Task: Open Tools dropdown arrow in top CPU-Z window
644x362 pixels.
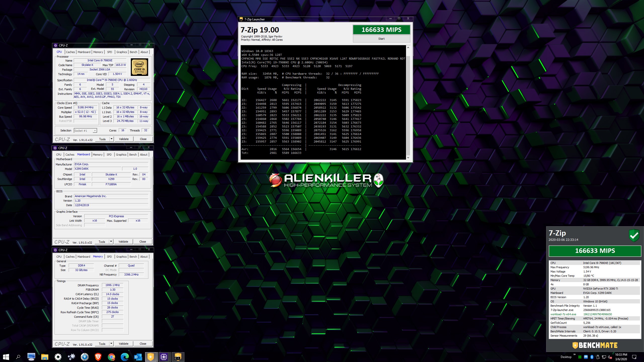Action: 111,139
